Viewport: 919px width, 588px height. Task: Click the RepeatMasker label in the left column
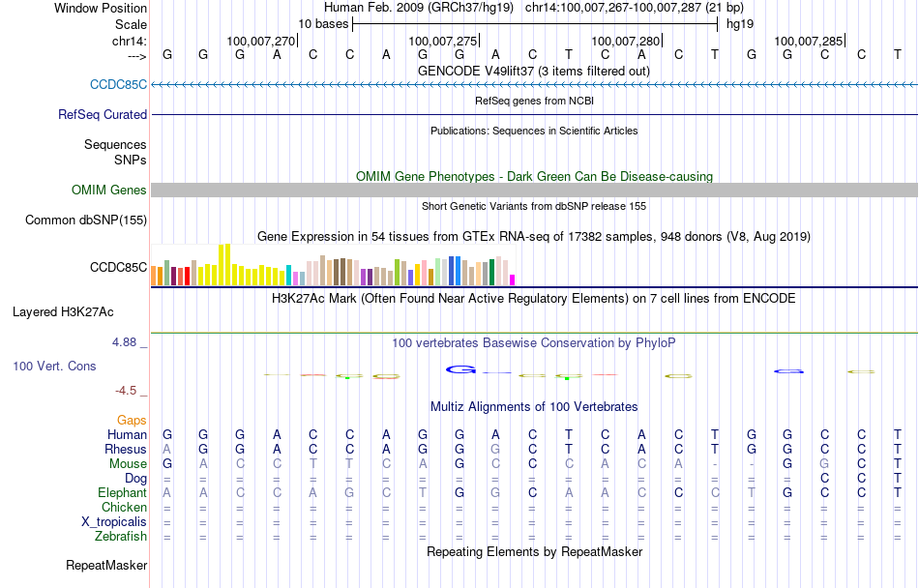point(106,566)
